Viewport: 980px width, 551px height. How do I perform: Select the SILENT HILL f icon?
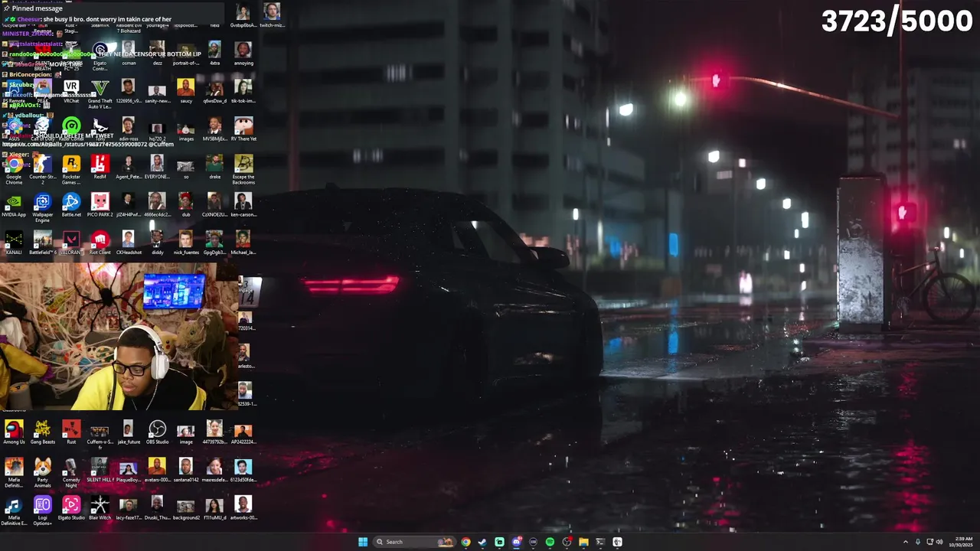pyautogui.click(x=100, y=470)
